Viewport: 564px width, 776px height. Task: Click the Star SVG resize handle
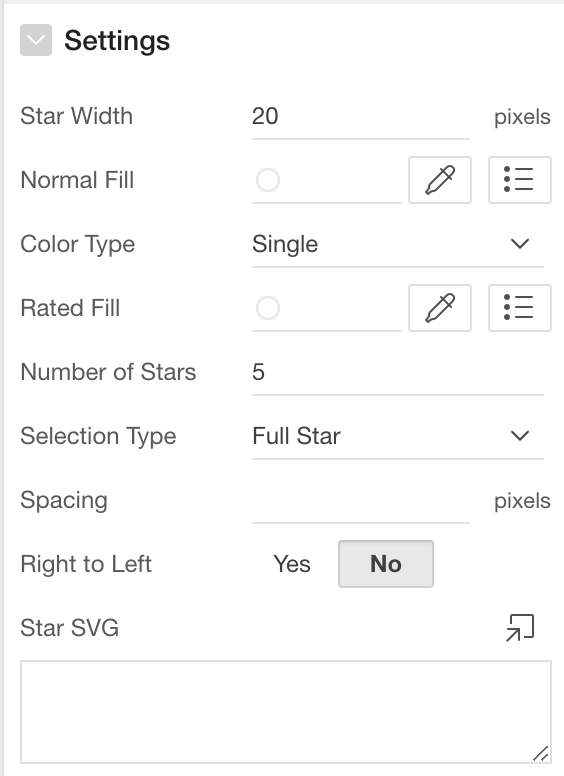[541, 753]
